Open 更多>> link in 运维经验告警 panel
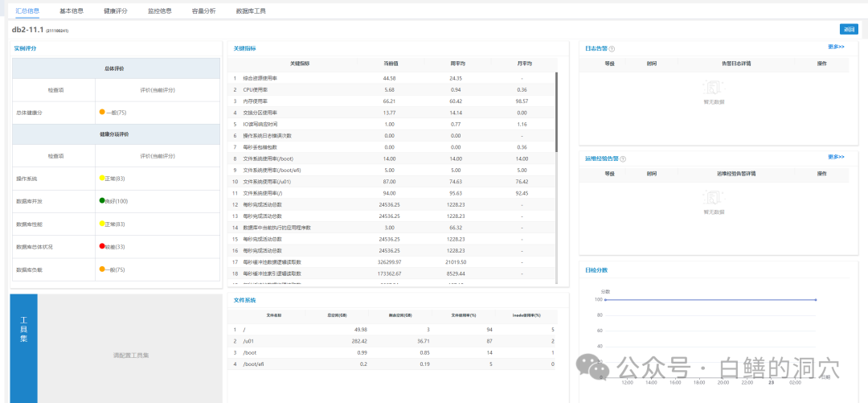This screenshot has height=403, width=868. pos(836,157)
